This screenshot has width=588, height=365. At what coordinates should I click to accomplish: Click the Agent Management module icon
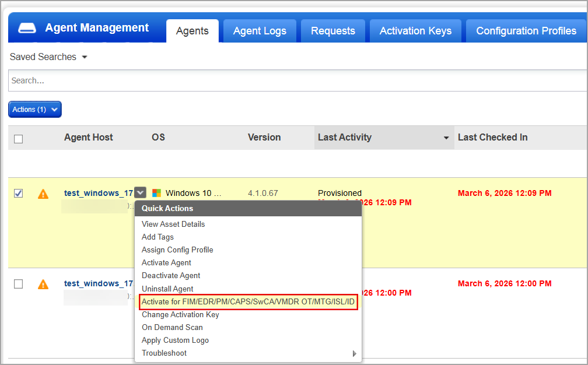[x=28, y=28]
